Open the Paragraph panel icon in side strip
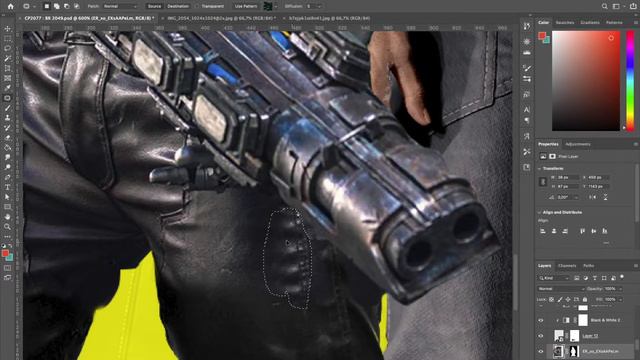This screenshot has height=360, width=640. [x=527, y=120]
